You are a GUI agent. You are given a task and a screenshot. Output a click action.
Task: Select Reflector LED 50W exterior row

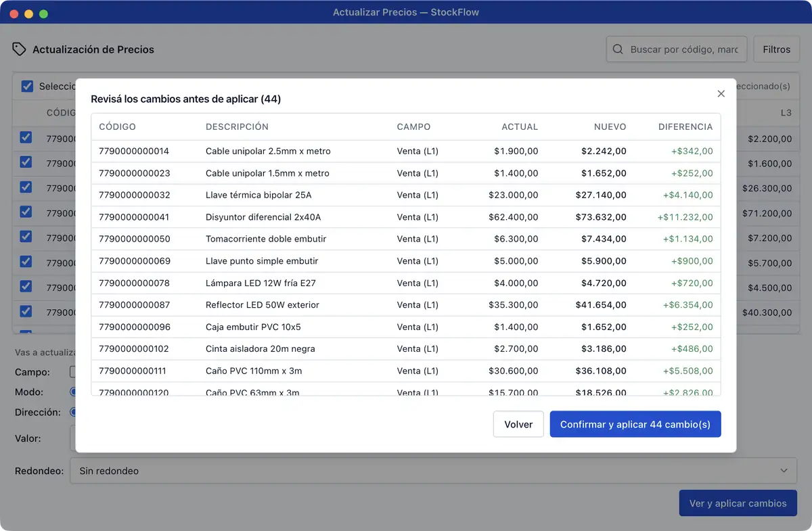(x=406, y=305)
